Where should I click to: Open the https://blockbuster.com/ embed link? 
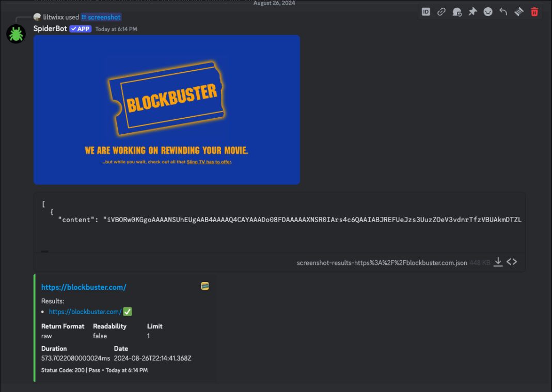84,287
